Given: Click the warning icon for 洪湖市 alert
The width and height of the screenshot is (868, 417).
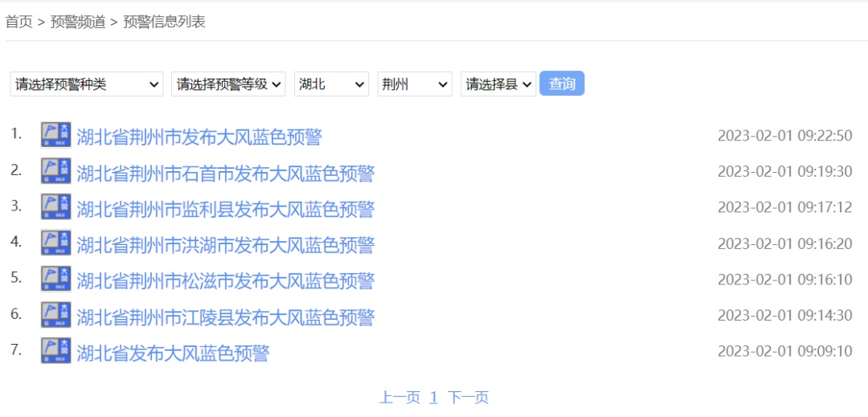Looking at the screenshot, I should (x=55, y=243).
